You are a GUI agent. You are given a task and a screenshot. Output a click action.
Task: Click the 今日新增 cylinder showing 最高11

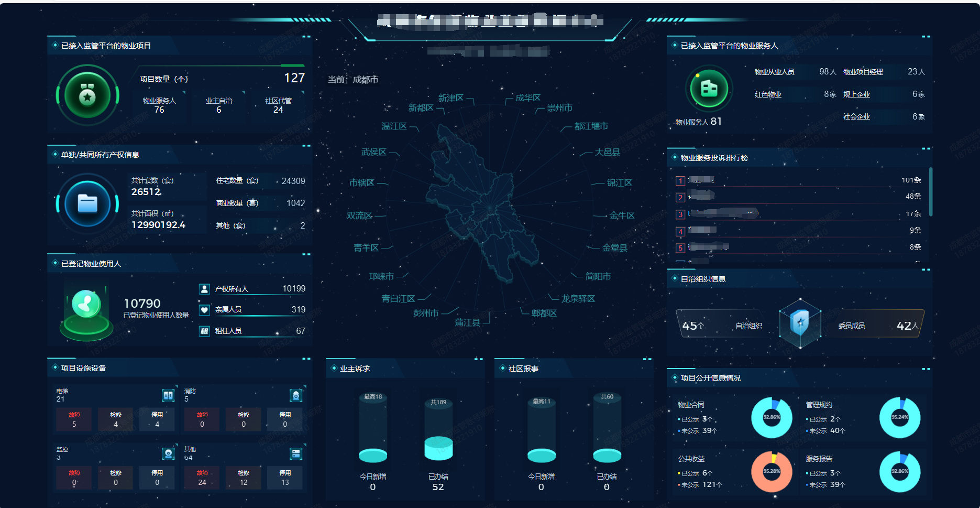tap(542, 430)
